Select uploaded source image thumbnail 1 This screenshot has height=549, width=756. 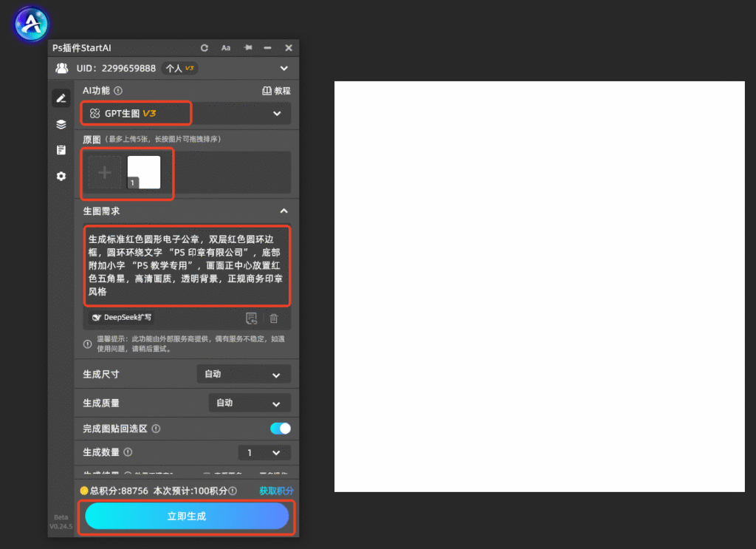[x=144, y=173]
